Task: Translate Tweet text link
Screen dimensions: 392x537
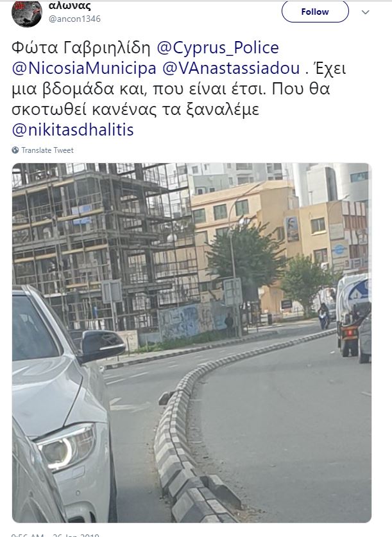Action: pyautogui.click(x=47, y=150)
